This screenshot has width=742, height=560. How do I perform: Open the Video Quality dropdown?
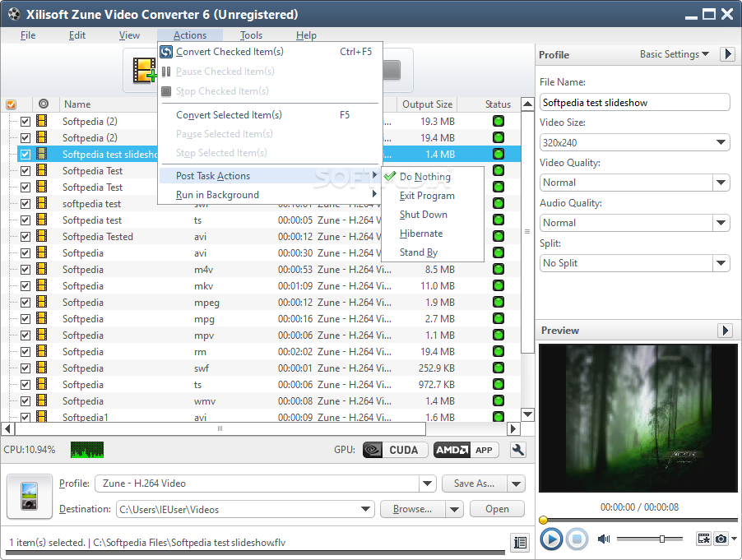pos(721,183)
